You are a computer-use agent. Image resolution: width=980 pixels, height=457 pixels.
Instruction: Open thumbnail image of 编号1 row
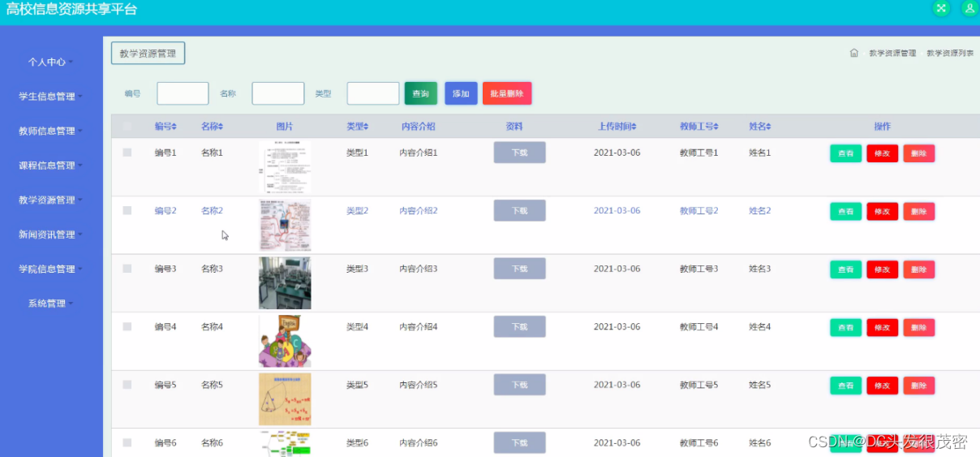point(285,167)
